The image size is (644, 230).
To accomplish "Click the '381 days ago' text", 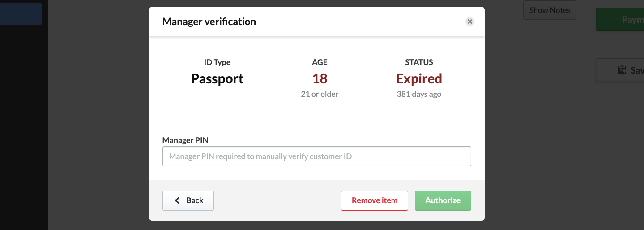I will pyautogui.click(x=419, y=94).
